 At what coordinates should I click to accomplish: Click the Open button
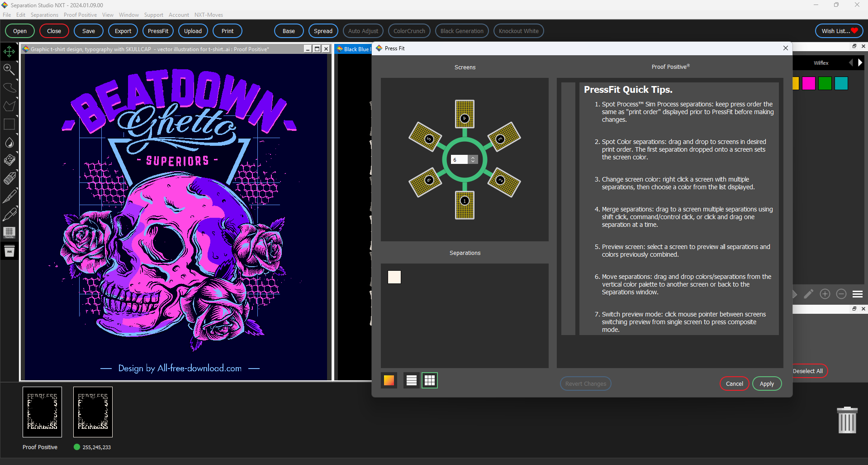tap(20, 31)
